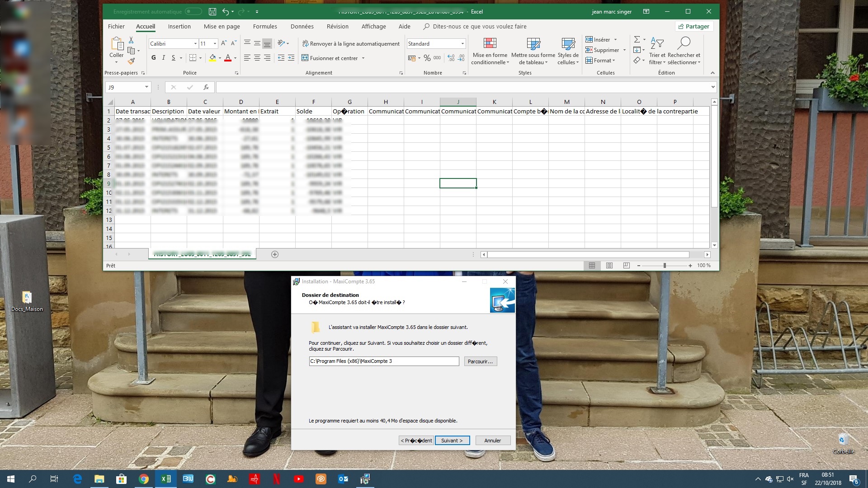Open Chrome from the taskbar

tap(144, 479)
